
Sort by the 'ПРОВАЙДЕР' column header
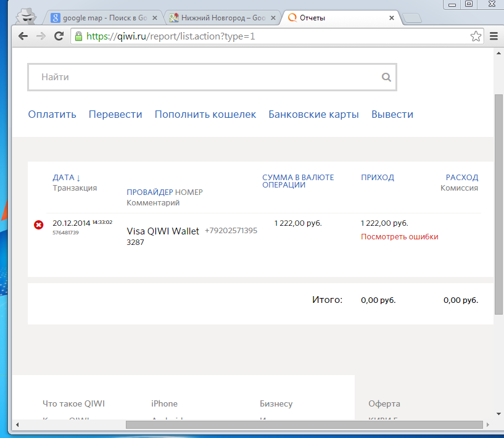[150, 192]
